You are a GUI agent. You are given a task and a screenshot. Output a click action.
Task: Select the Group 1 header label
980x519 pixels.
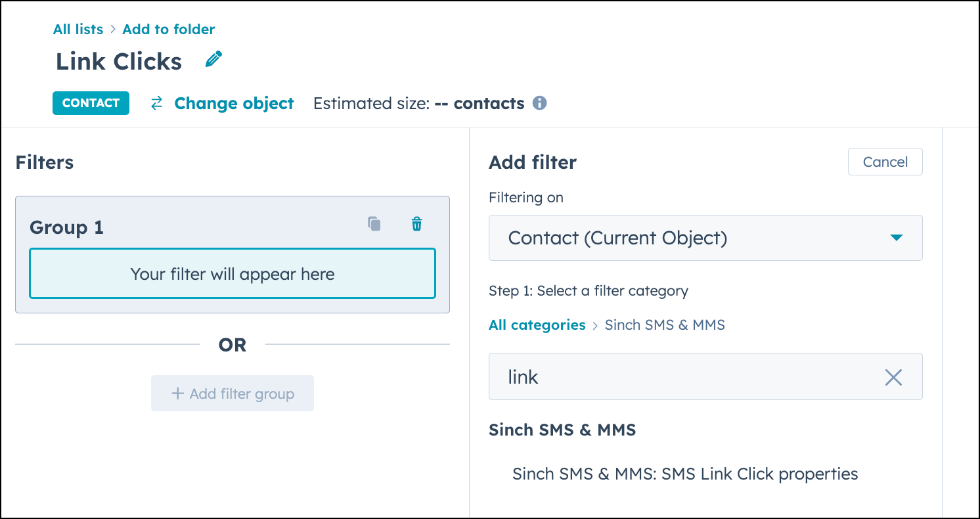tap(66, 227)
